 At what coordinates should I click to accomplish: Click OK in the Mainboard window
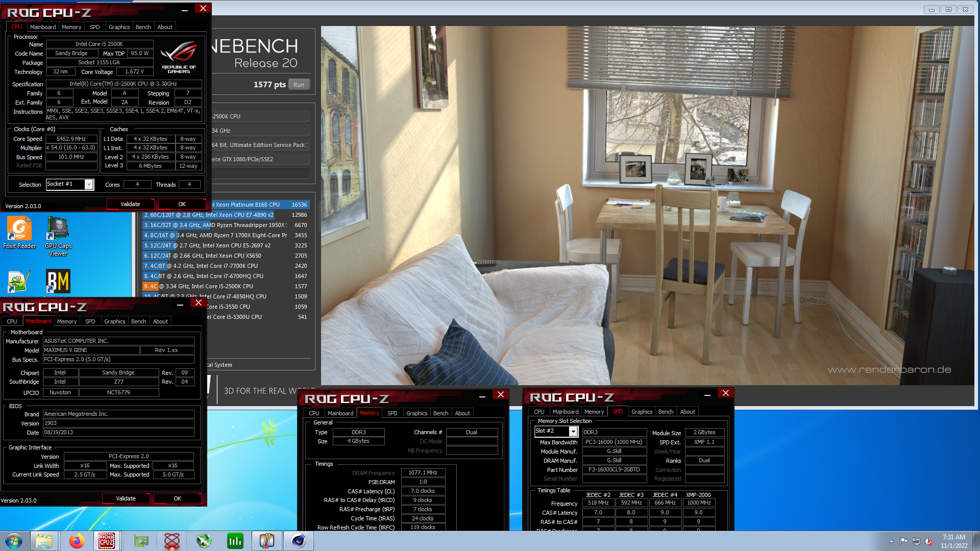[x=178, y=498]
